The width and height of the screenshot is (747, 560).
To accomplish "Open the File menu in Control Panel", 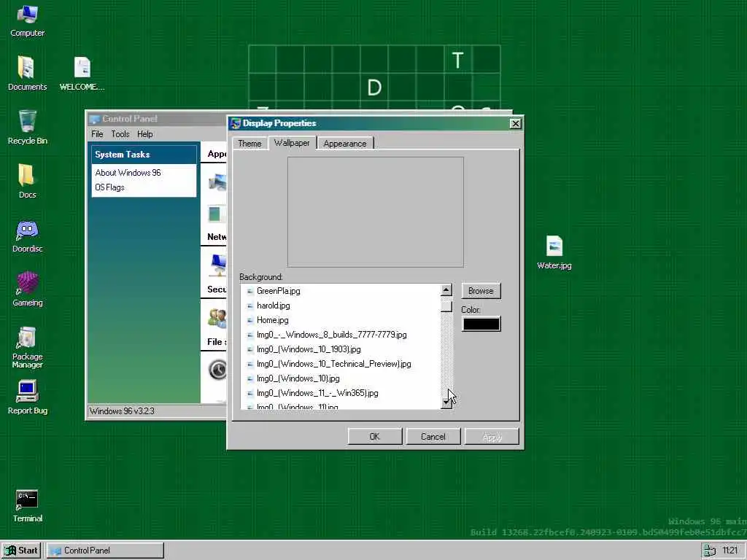I will [x=97, y=134].
